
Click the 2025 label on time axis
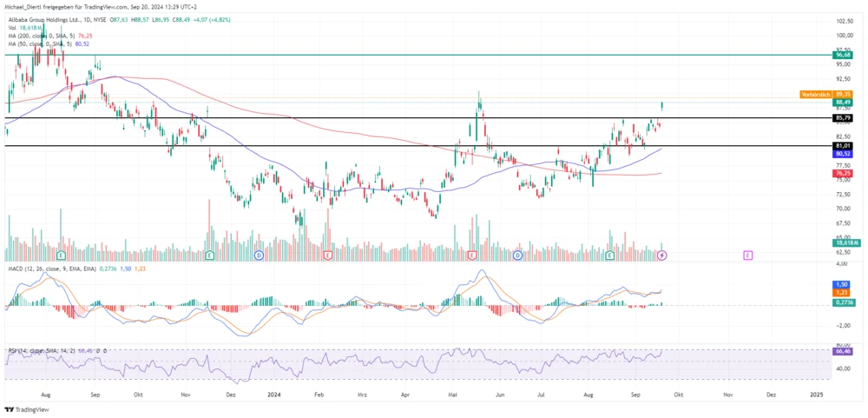[816, 394]
